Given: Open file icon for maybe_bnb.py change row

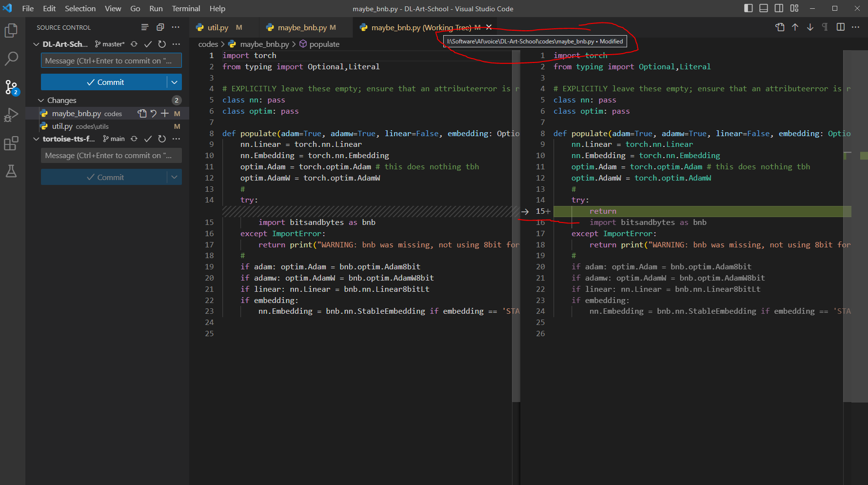Looking at the screenshot, I should 142,113.
